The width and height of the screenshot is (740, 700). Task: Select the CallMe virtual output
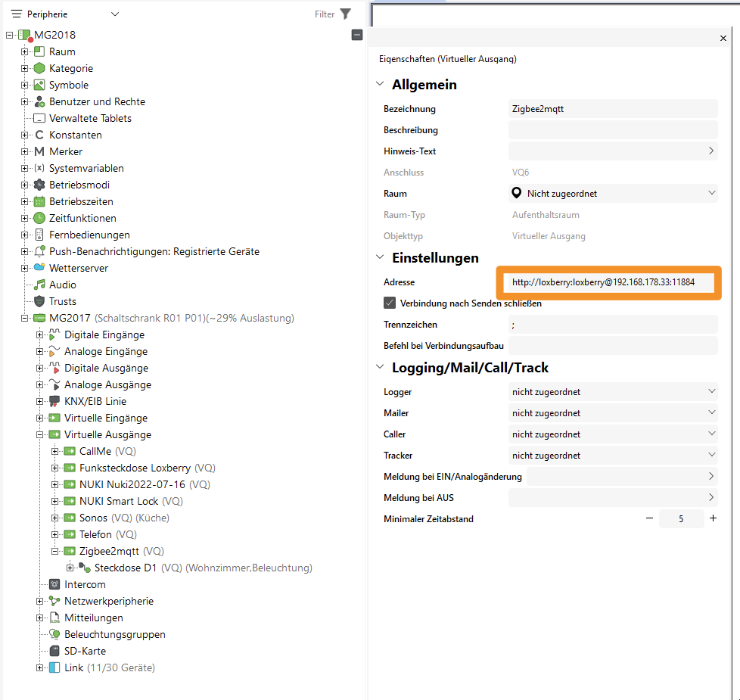(x=107, y=451)
